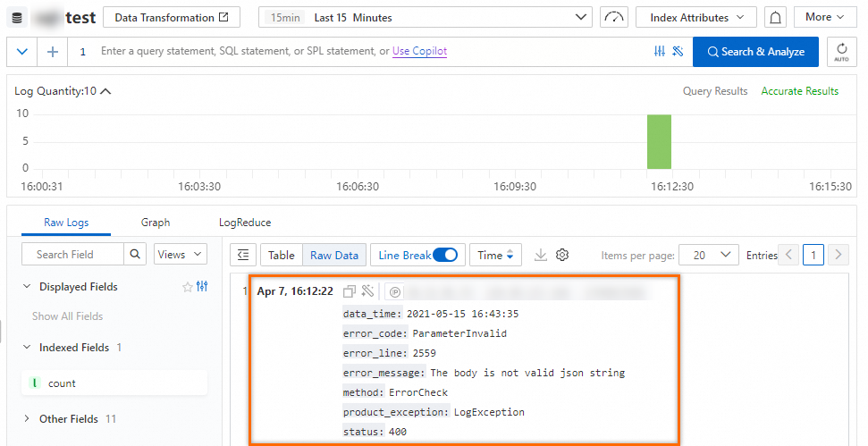Run Search & Analyze
This screenshot has height=446, width=868.
tap(755, 52)
